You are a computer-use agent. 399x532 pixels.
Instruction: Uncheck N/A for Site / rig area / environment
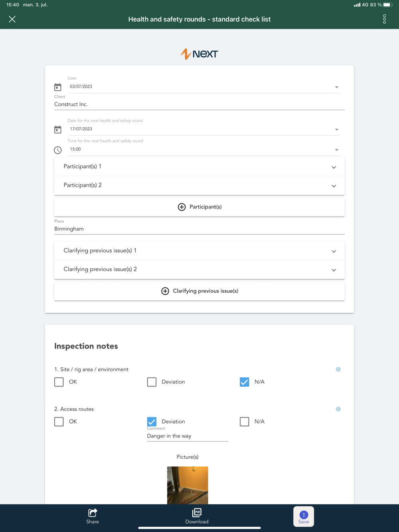click(x=245, y=382)
